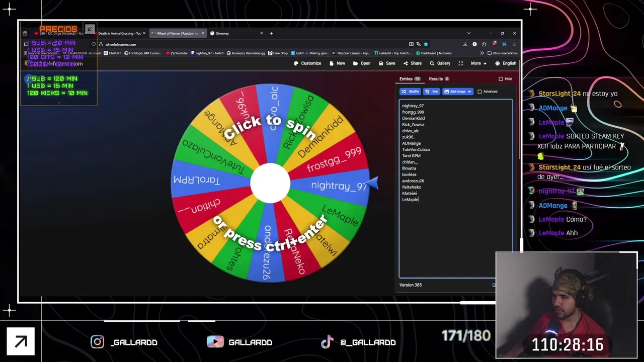Open the translate page icon in address bar
The height and width of the screenshot is (362, 644).
point(418,44)
